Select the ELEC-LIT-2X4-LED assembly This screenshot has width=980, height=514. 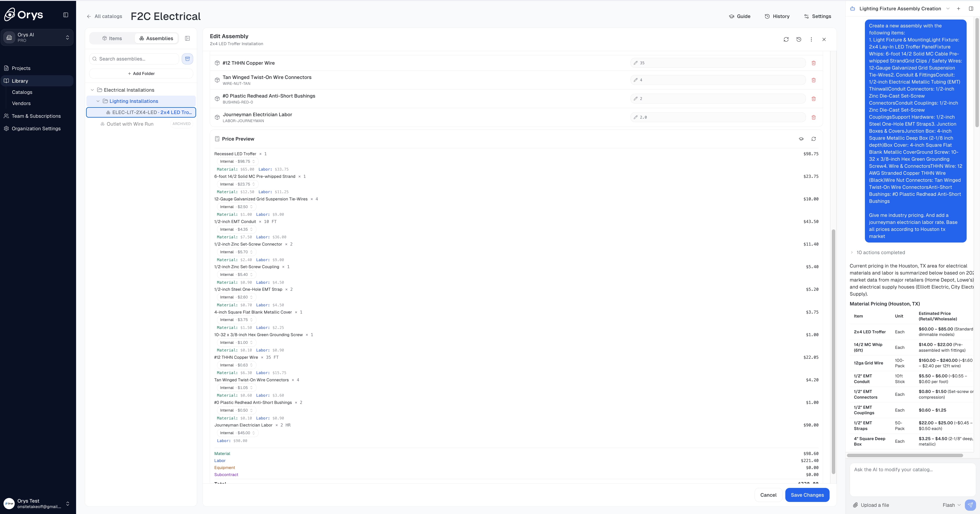pos(141,112)
